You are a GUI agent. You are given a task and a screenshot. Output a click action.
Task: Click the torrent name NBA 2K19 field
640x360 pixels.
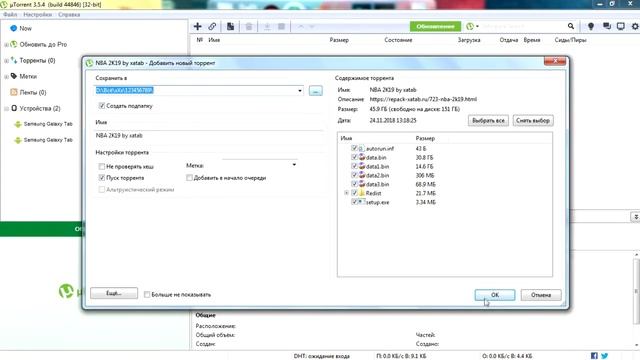[x=208, y=136]
